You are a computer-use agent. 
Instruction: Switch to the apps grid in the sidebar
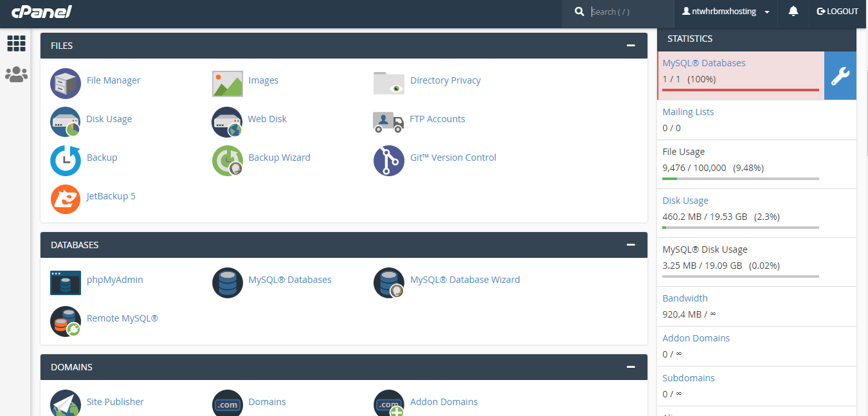click(x=16, y=43)
